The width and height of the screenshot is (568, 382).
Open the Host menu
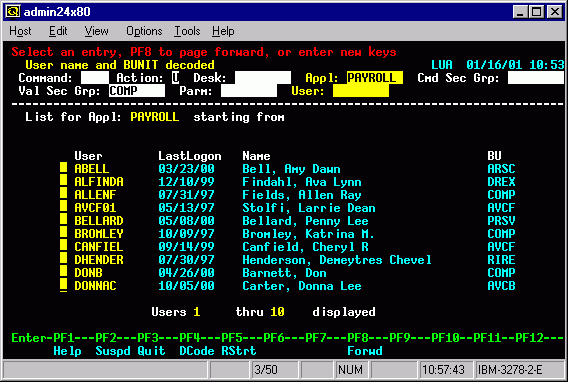(20, 31)
